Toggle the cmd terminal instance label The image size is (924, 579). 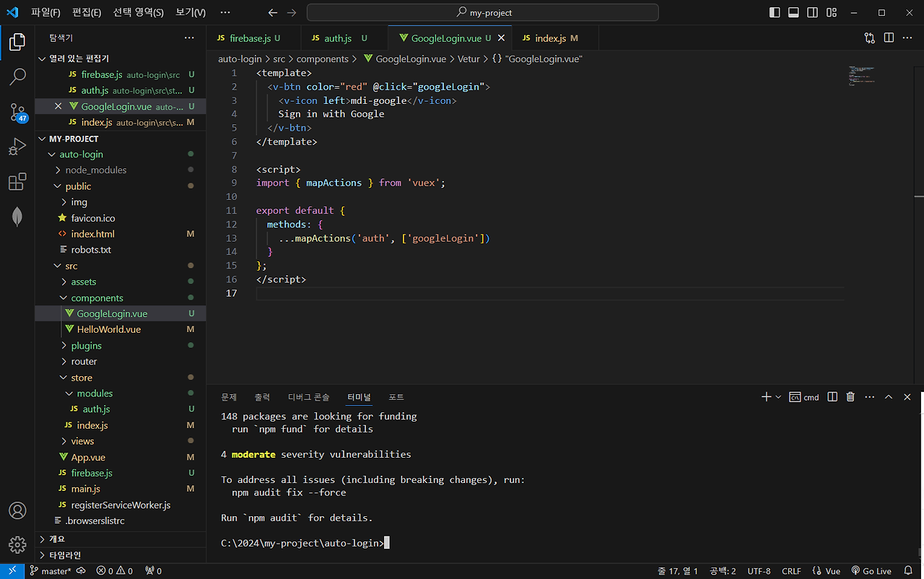[804, 396]
